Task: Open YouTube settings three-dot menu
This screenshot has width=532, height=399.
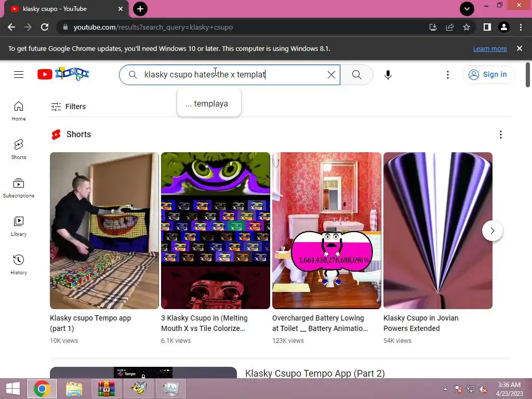Action: pyautogui.click(x=448, y=75)
